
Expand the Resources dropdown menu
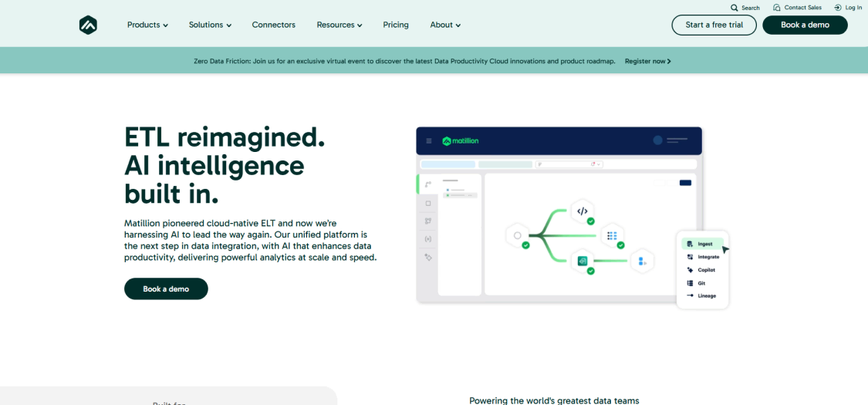click(x=339, y=25)
